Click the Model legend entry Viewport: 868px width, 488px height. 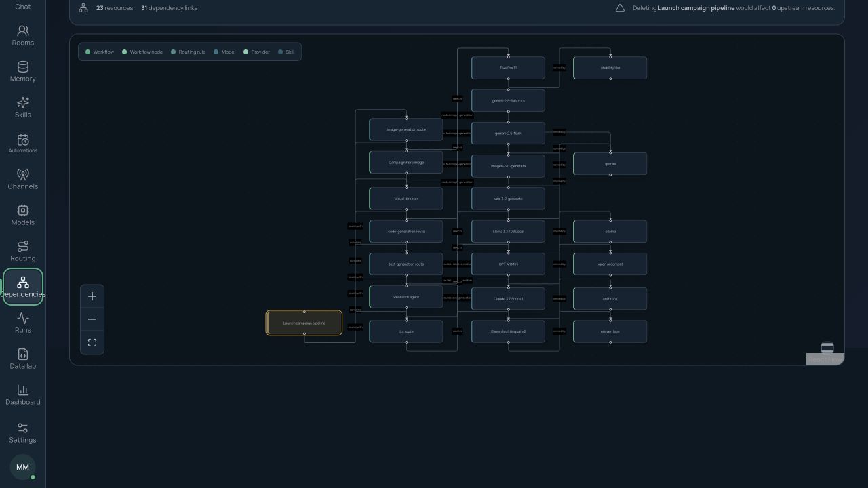[224, 52]
